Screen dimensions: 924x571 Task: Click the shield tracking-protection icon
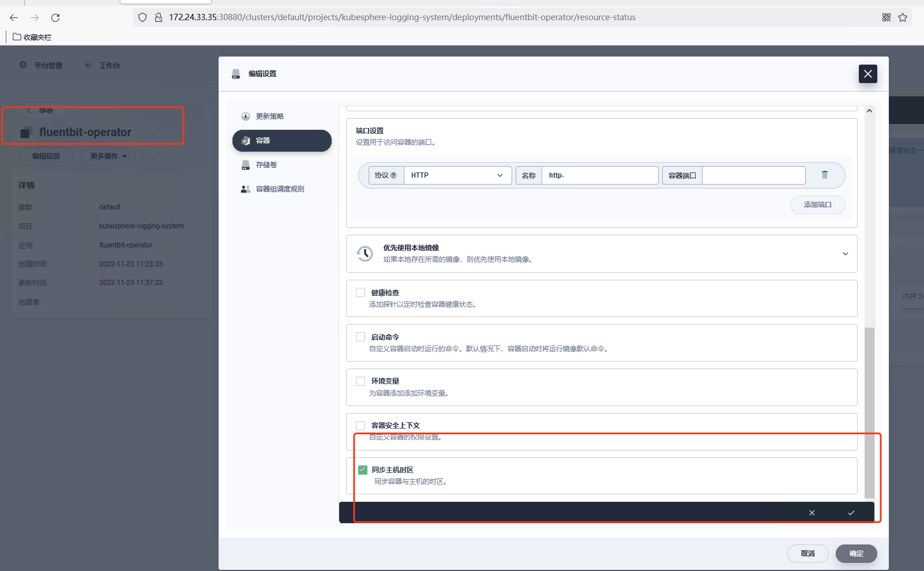tap(142, 17)
